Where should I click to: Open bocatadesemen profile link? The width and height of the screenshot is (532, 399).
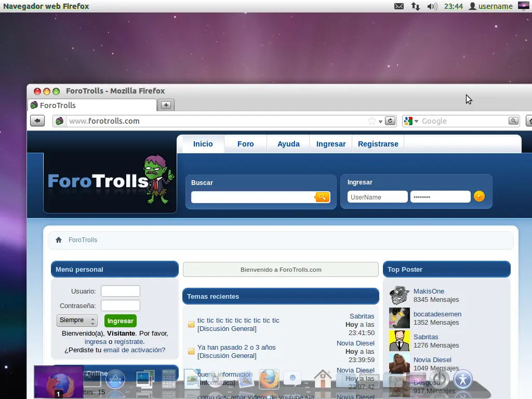coord(437,314)
